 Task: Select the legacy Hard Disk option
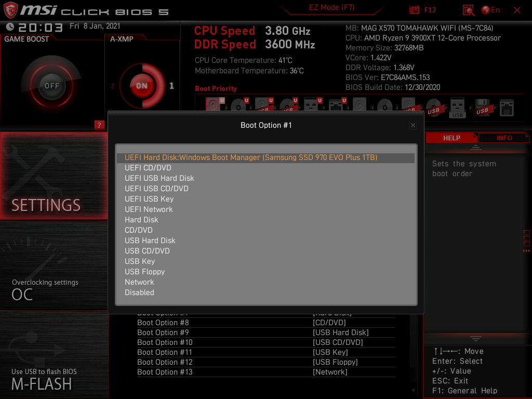(265, 220)
